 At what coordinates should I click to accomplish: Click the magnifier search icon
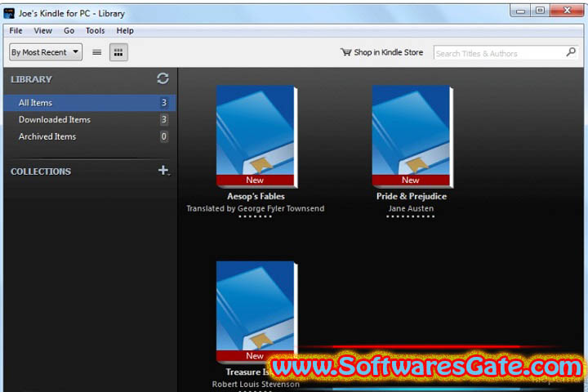click(571, 52)
